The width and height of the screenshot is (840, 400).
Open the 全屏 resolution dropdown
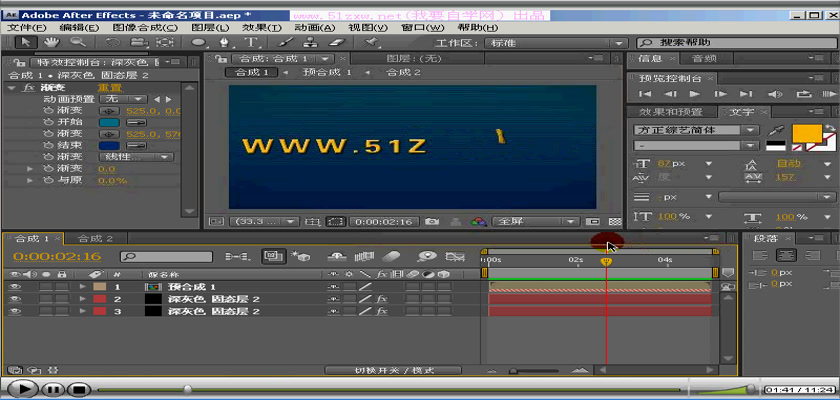click(536, 221)
